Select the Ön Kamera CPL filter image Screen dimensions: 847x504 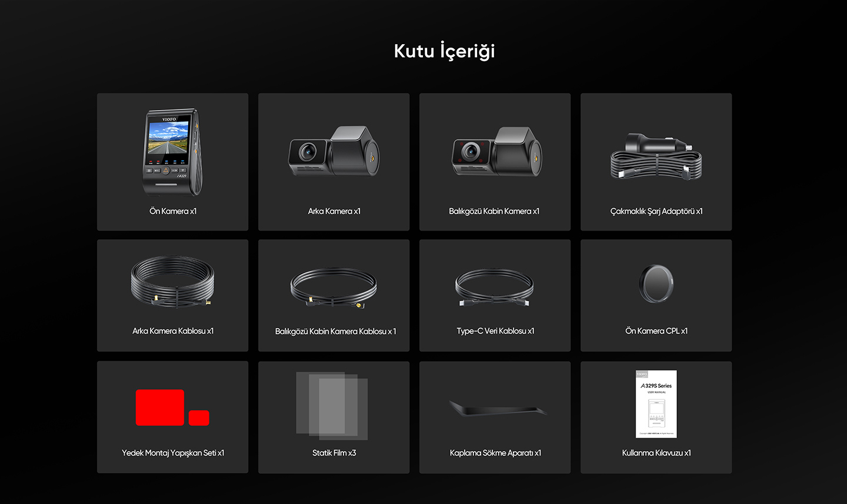(x=656, y=283)
